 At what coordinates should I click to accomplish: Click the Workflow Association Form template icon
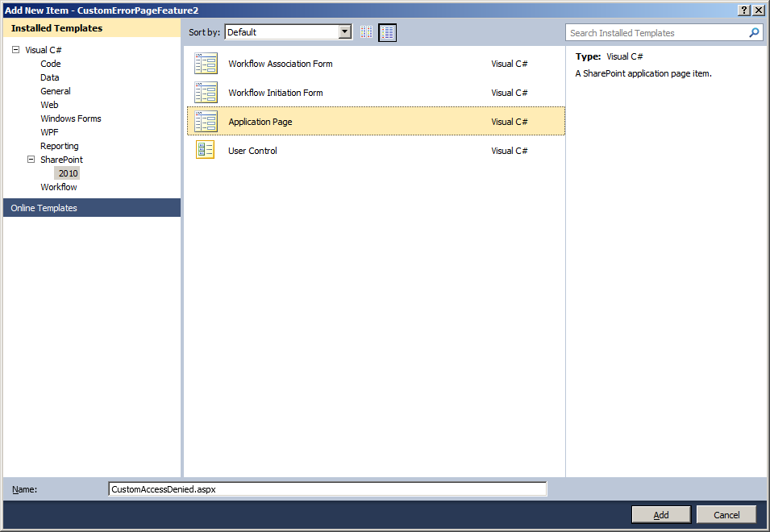coord(206,64)
